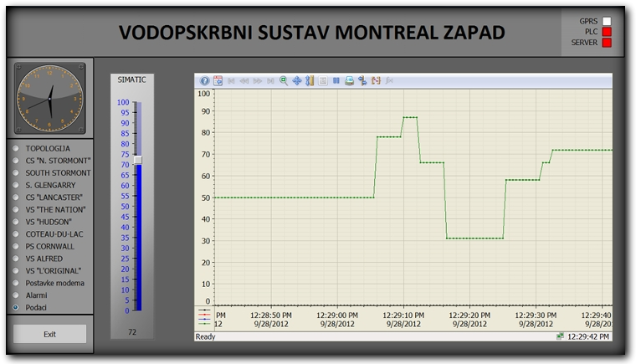
Task: Click the red trend line legend entry
Action: pos(204,315)
